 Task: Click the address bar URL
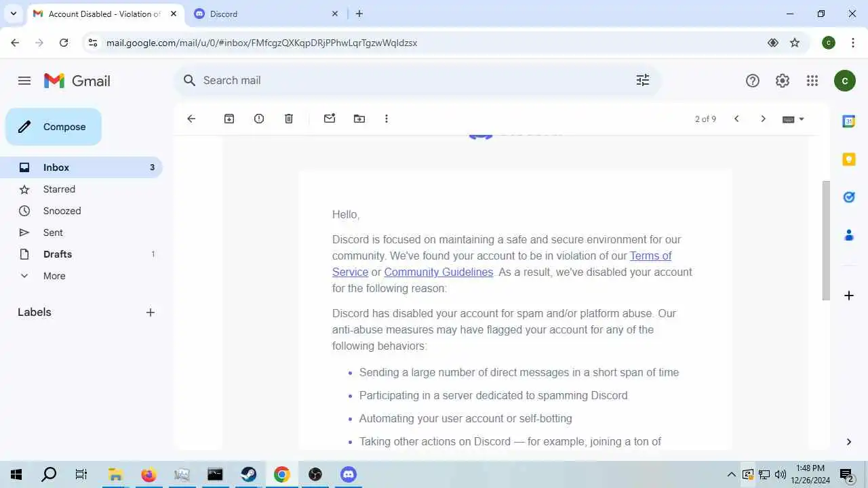(262, 43)
